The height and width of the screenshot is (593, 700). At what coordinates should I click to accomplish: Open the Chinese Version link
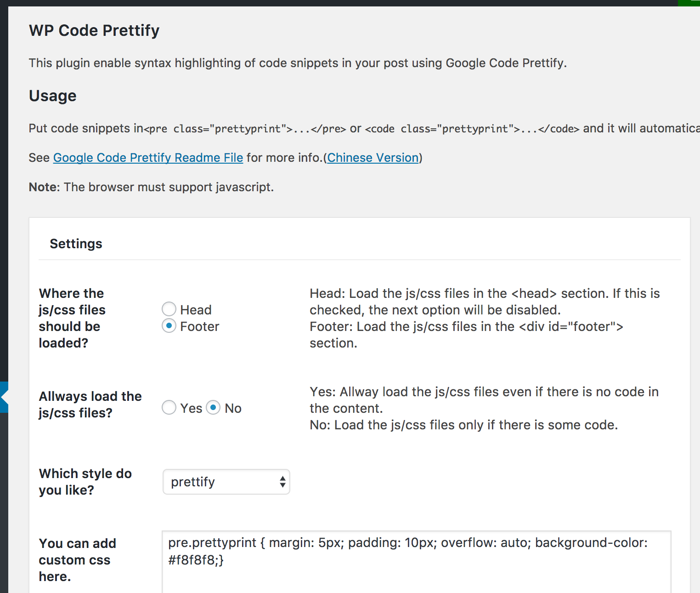pyautogui.click(x=373, y=158)
